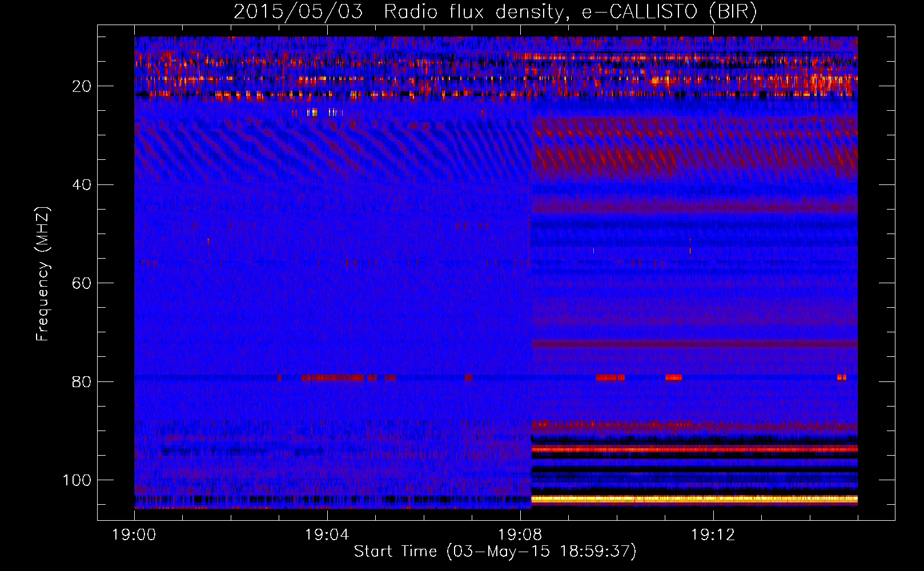
Task: Click the 100 MHz frequency tick label
Action: 77,480
